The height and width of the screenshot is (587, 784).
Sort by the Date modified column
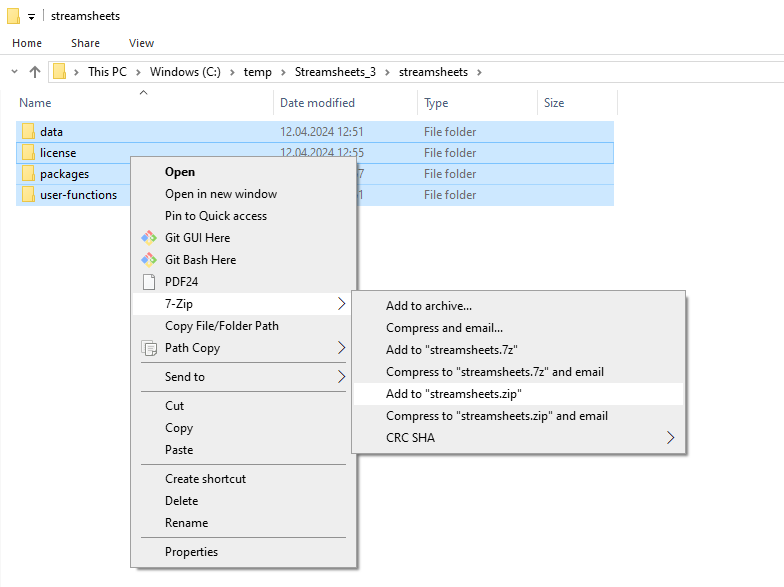click(317, 103)
